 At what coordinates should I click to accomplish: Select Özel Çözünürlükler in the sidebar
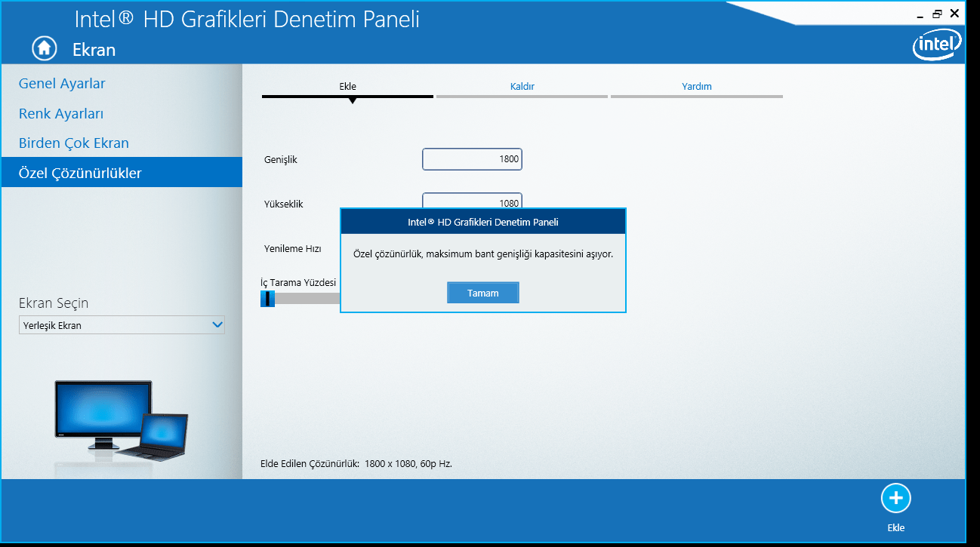[121, 173]
